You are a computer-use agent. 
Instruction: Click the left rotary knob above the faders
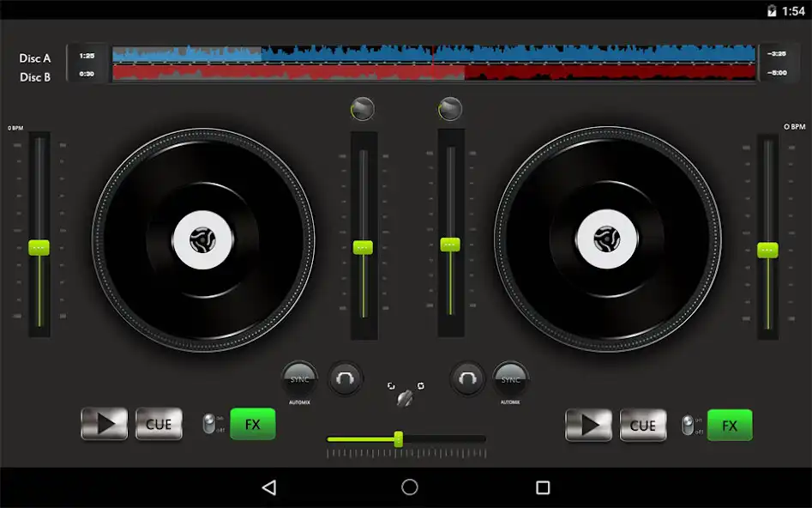tap(363, 109)
